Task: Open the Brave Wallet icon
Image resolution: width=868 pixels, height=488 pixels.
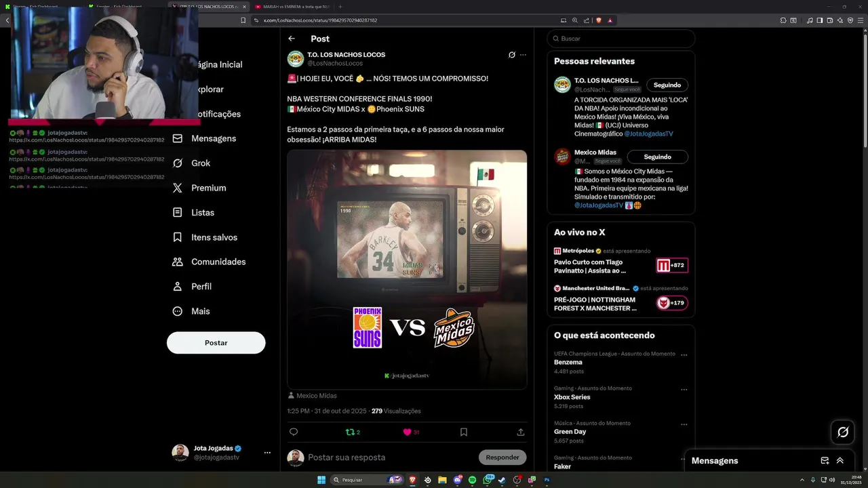Action: click(829, 20)
